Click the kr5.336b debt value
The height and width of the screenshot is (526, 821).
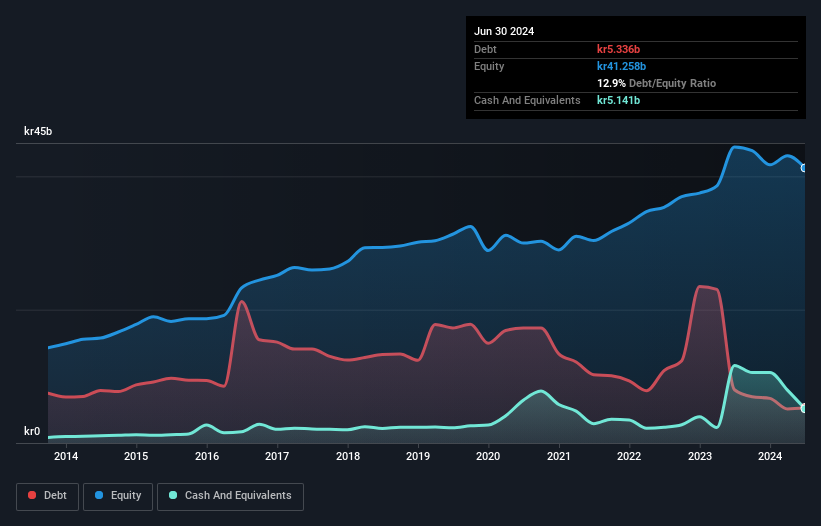[x=618, y=49]
